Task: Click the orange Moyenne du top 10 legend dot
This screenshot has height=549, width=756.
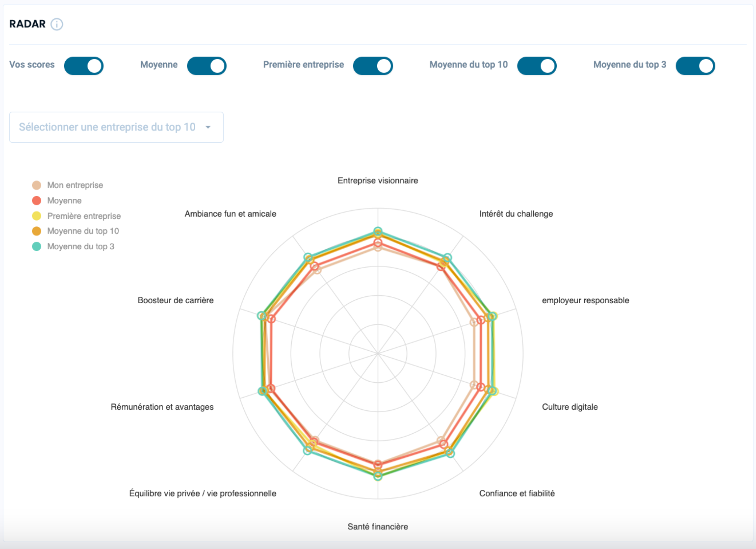Action: tap(37, 231)
